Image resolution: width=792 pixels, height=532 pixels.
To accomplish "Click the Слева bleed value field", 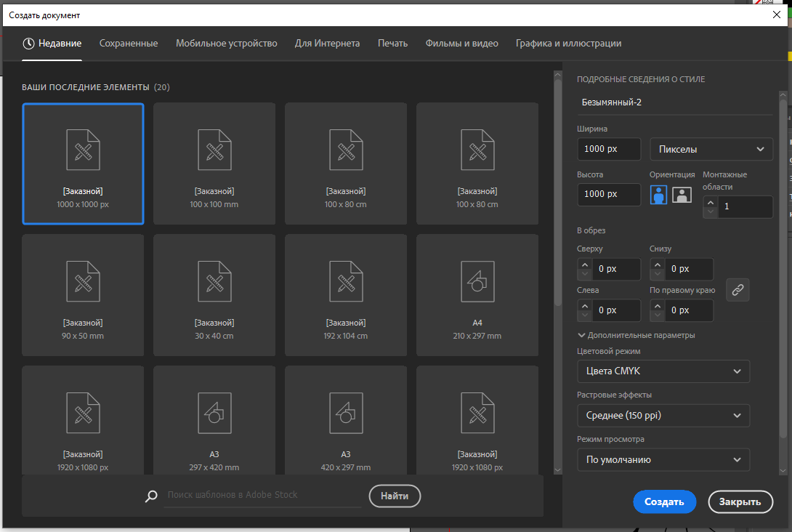I will (615, 310).
